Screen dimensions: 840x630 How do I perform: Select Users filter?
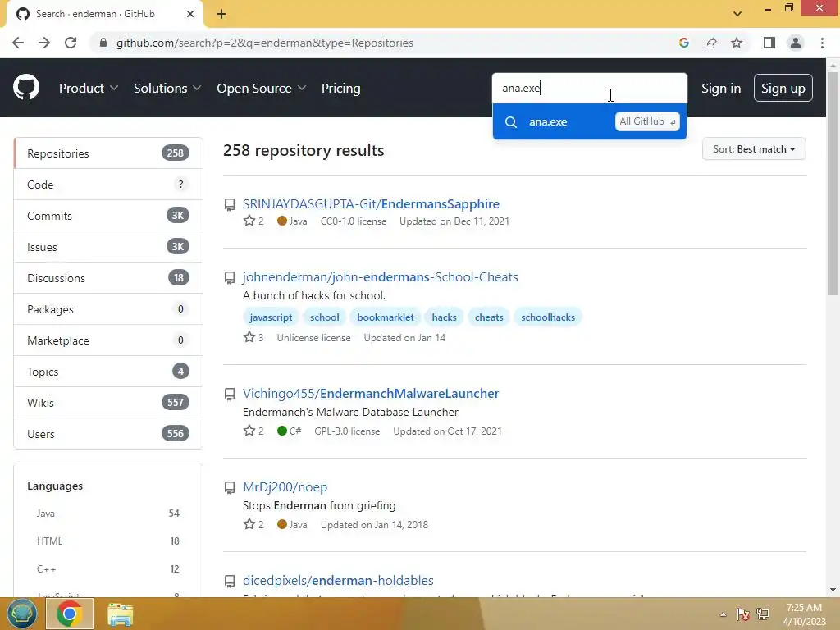(108, 433)
